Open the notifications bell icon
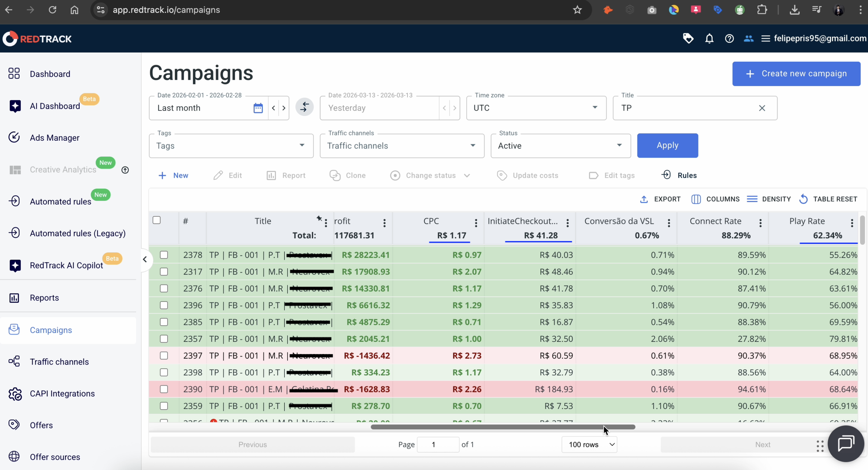This screenshot has width=868, height=470. point(709,39)
